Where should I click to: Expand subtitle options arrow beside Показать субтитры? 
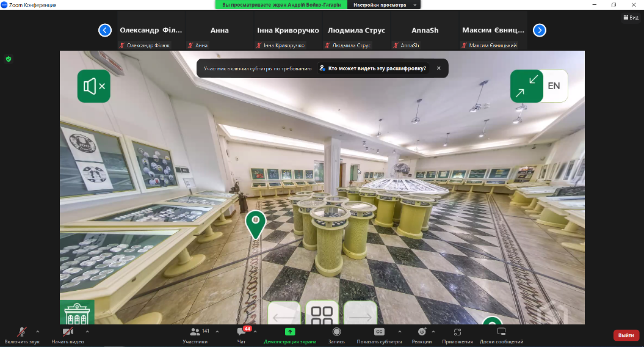[x=400, y=331]
